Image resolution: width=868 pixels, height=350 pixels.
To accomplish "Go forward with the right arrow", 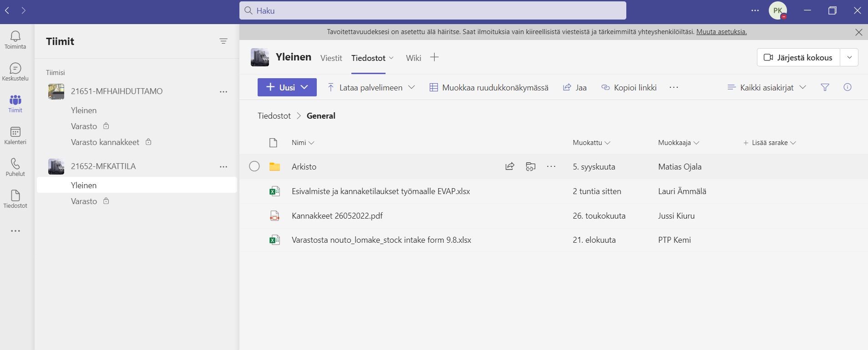I will (24, 10).
